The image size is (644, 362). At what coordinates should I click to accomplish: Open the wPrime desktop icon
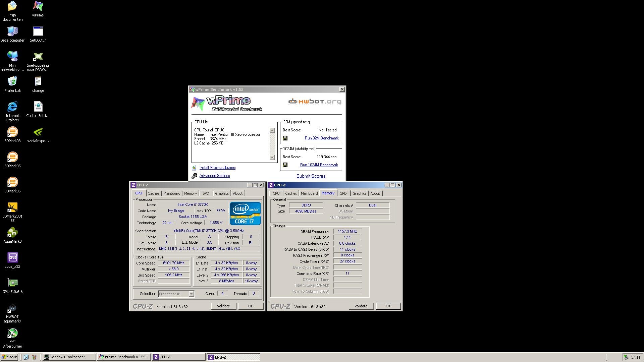(x=38, y=6)
